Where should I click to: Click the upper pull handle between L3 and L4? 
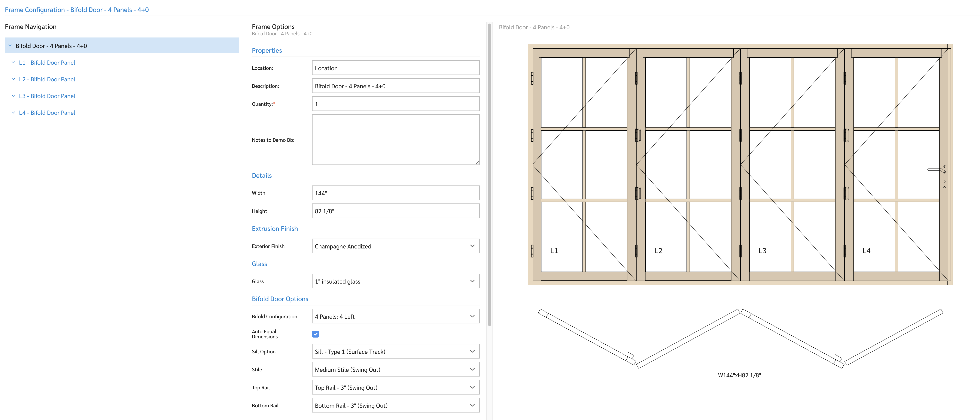click(846, 135)
